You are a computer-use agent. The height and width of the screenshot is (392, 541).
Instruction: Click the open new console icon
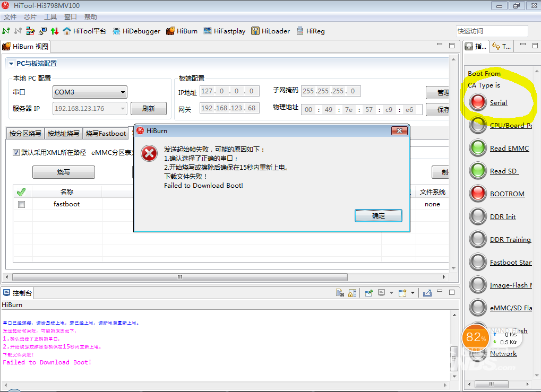(x=402, y=293)
